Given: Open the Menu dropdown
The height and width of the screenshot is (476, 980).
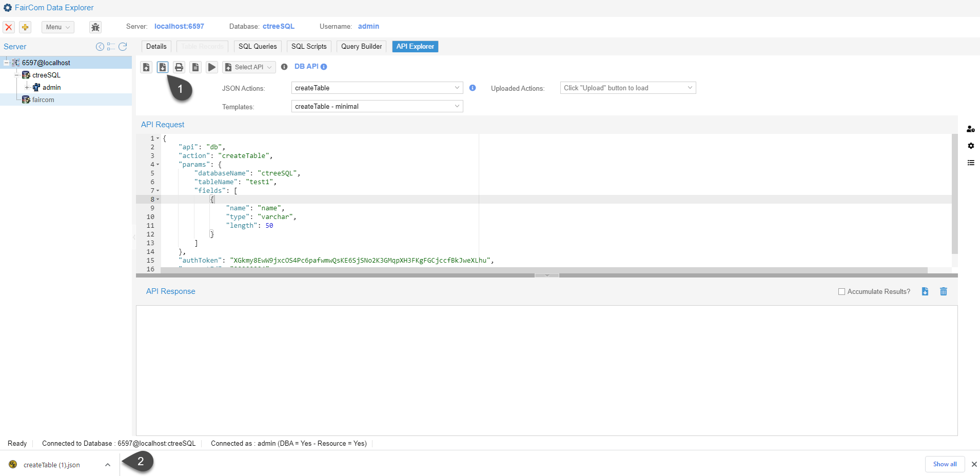Looking at the screenshot, I should click(57, 27).
